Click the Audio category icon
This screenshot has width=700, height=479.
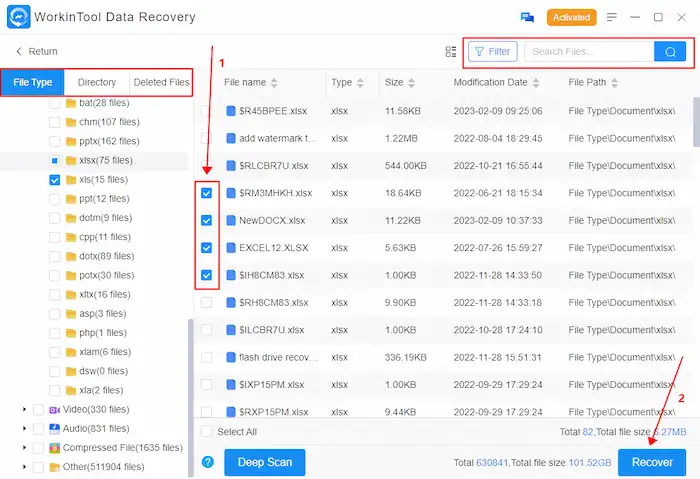[54, 429]
